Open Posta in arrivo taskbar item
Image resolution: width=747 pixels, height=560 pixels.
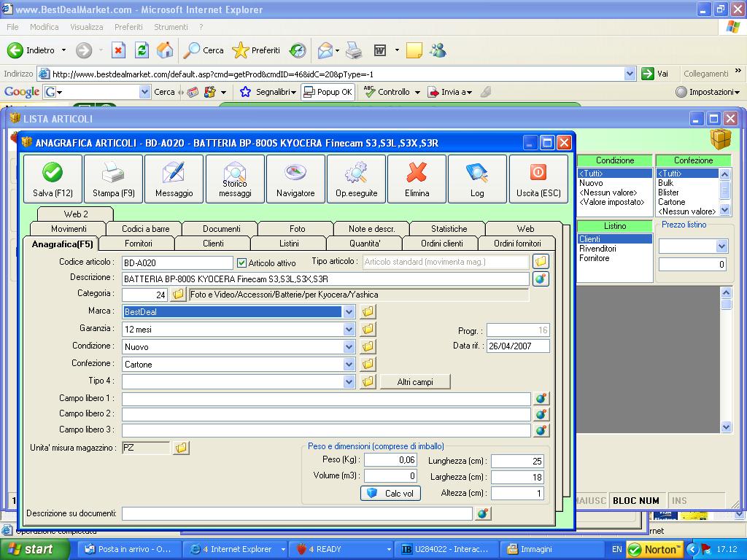(x=128, y=549)
